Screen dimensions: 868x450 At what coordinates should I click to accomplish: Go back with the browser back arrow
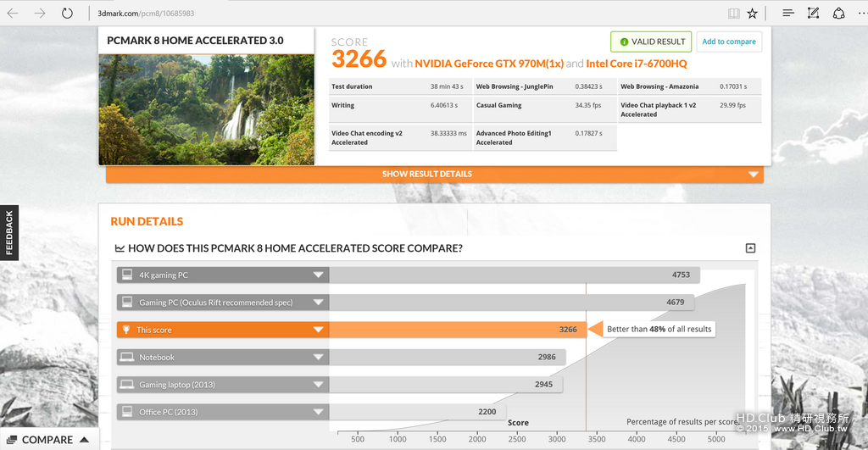click(x=13, y=14)
